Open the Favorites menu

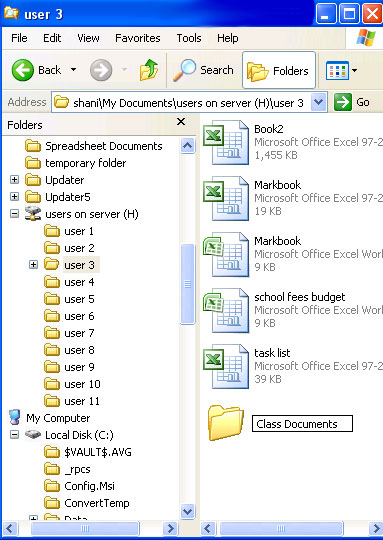pos(138,38)
